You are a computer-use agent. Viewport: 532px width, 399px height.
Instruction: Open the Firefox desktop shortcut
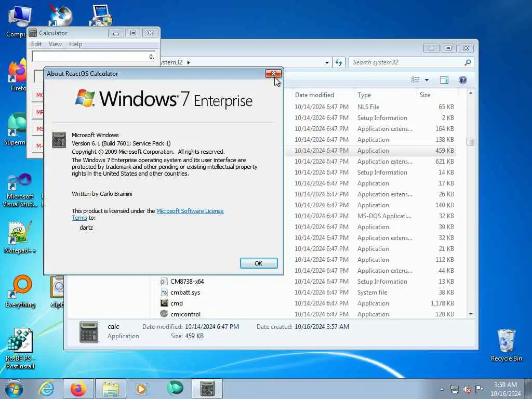[17, 75]
